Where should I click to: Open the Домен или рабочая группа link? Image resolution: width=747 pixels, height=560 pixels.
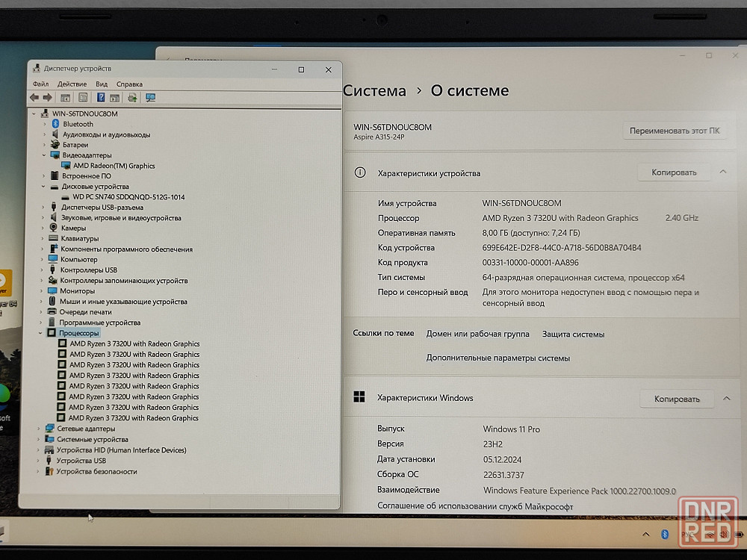(x=478, y=334)
